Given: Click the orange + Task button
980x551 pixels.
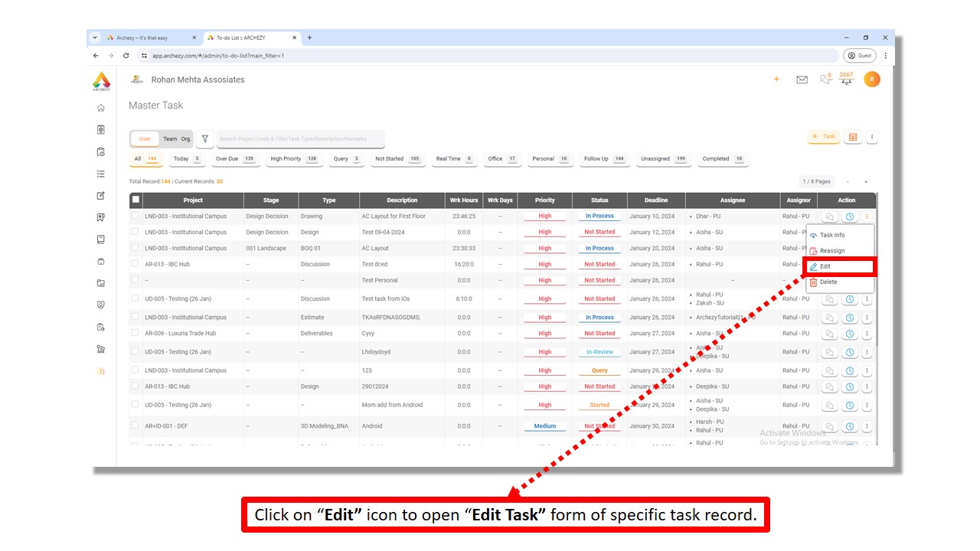Looking at the screenshot, I should point(824,137).
